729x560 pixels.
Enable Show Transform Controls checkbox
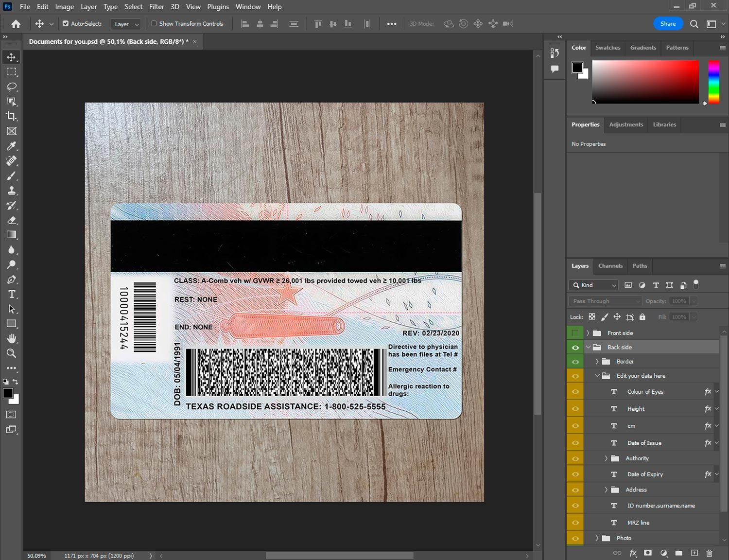(x=154, y=23)
